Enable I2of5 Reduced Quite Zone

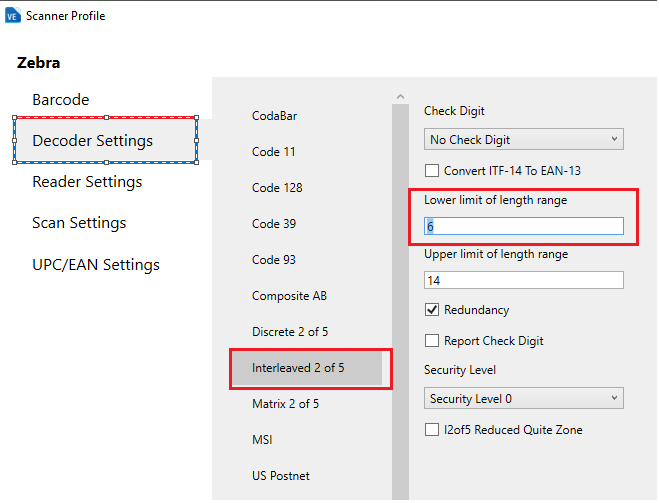(433, 430)
